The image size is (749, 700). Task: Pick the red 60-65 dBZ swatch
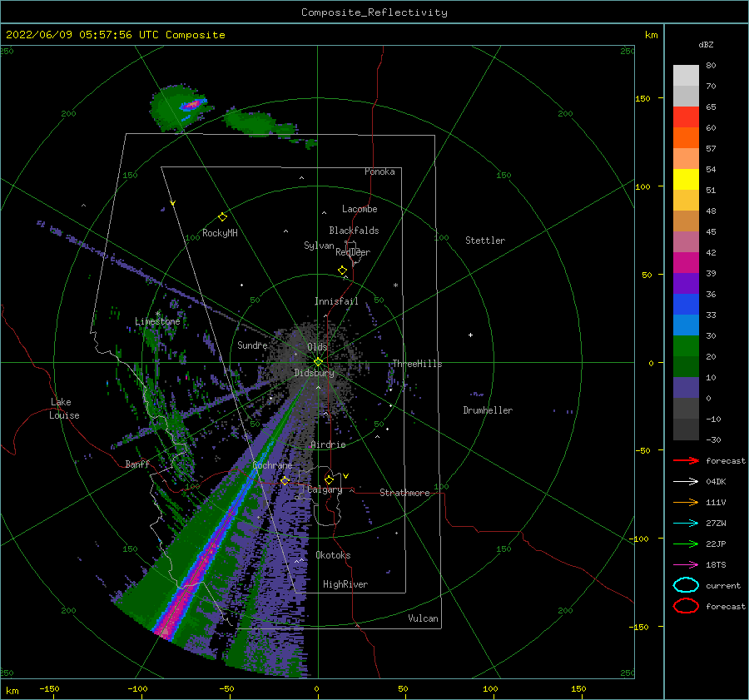(x=686, y=117)
